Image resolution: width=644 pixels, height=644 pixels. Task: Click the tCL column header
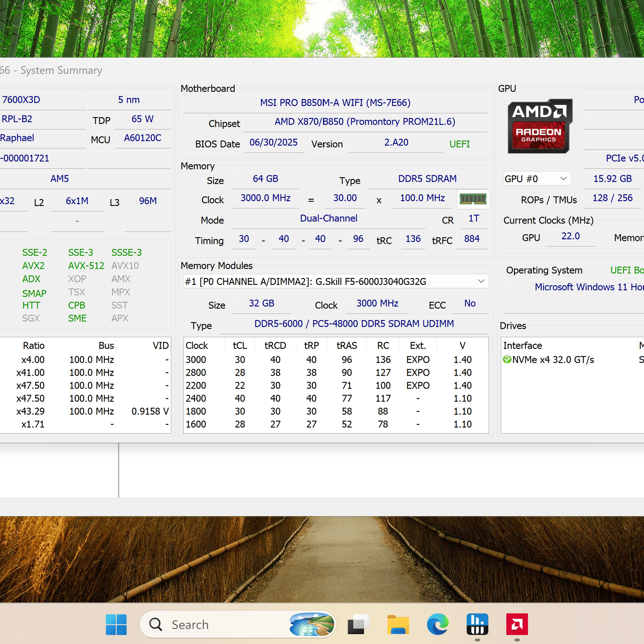pos(240,345)
